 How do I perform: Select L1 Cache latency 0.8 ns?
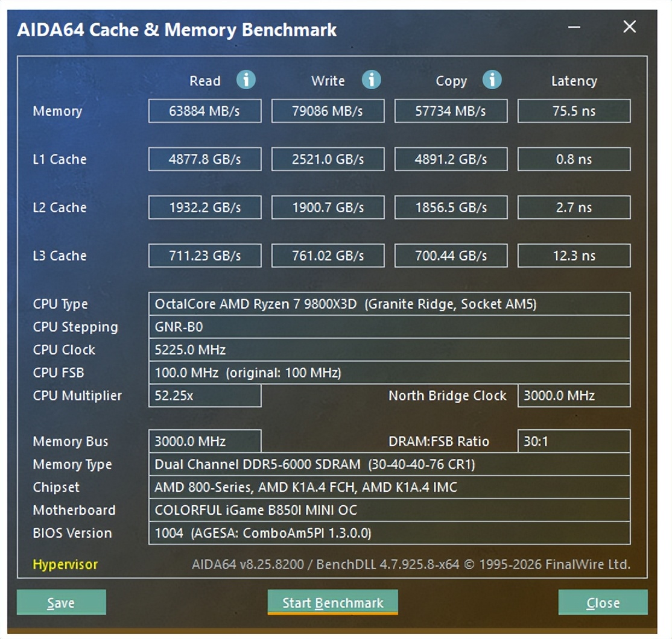(574, 159)
